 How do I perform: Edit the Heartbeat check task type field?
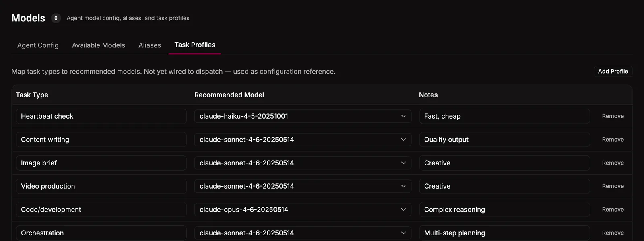pos(101,116)
